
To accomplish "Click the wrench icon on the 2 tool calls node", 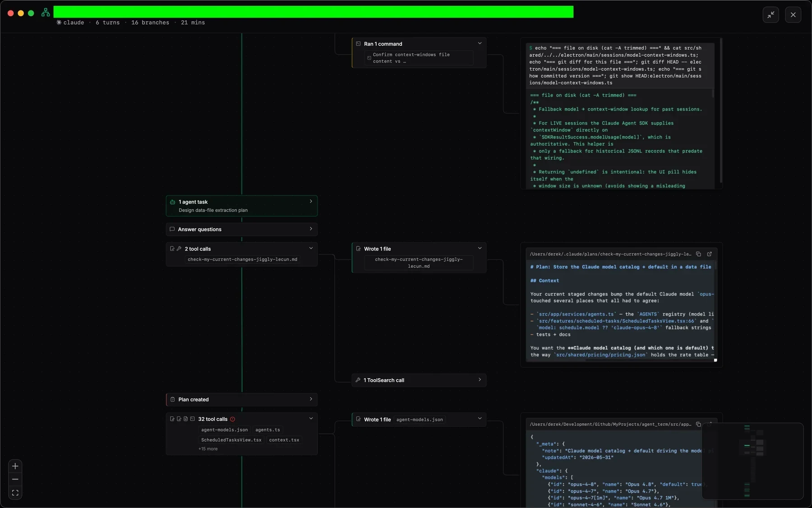I will pos(179,248).
